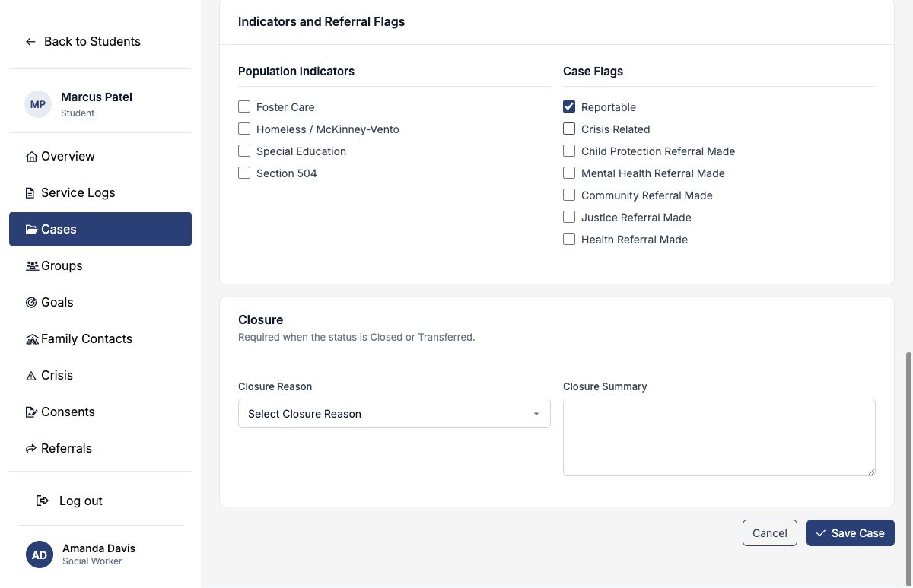This screenshot has height=588, width=913.
Task: Click the page's vertical scrollbar thumb
Action: 908,469
